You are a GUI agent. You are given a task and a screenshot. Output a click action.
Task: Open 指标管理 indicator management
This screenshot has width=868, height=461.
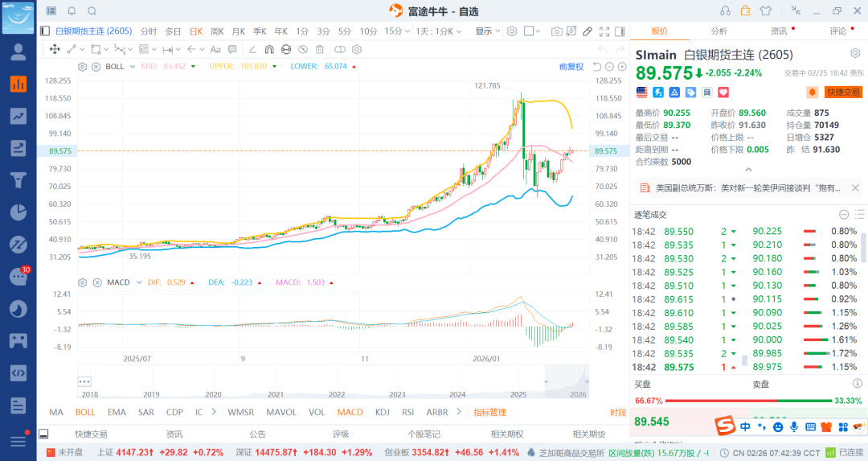point(490,412)
